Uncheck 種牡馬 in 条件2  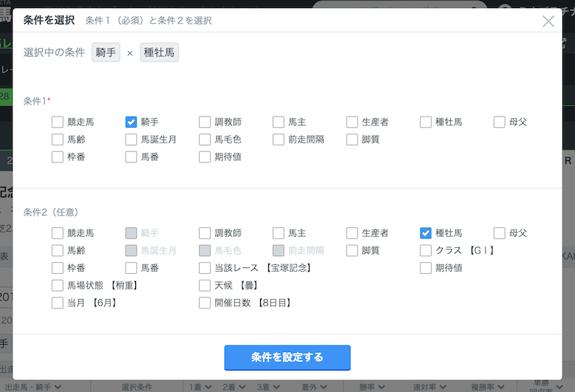click(426, 233)
